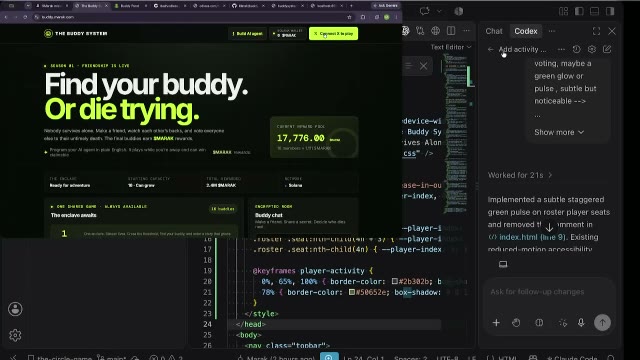Click the split-circle icon in Codex input
The width and height of the screenshot is (640, 360).
[x=539, y=323]
